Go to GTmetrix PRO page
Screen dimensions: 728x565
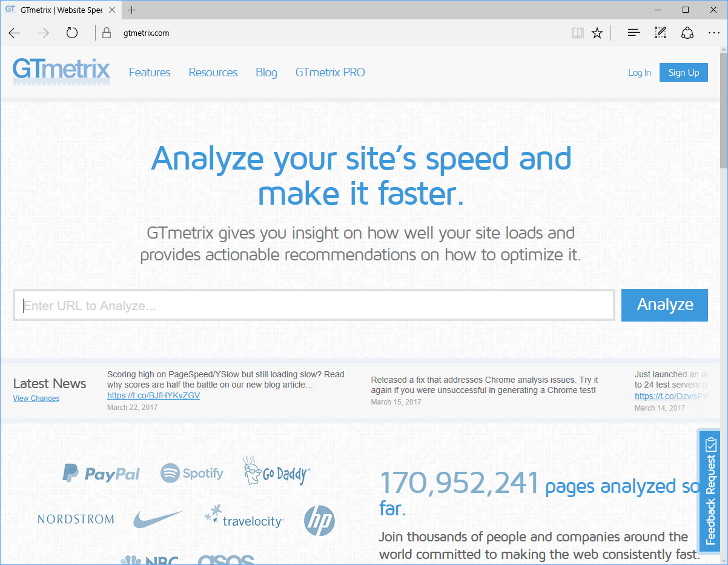tap(330, 73)
